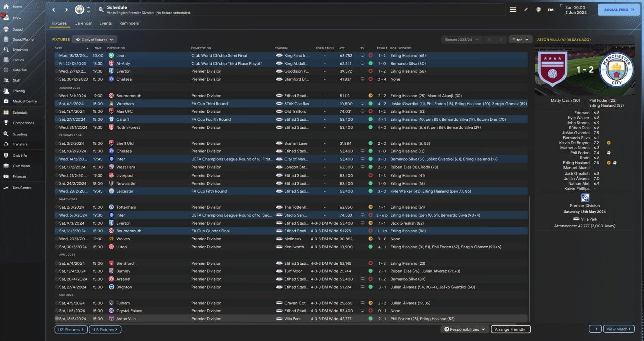Image resolution: width=644 pixels, height=341 pixels.
Task: Select the Inter fixture on Wed 6/3/2024
Action: (x=291, y=215)
